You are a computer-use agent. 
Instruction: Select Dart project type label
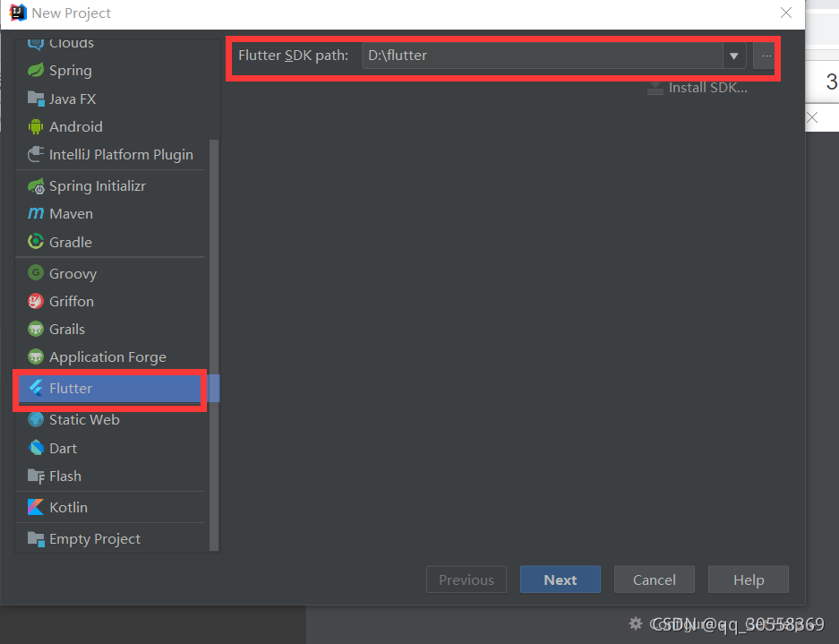(x=64, y=448)
